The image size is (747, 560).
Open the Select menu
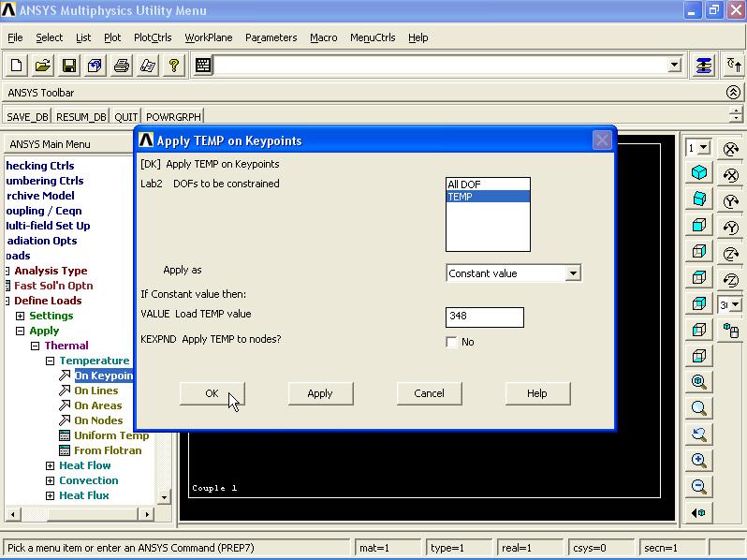(x=49, y=37)
